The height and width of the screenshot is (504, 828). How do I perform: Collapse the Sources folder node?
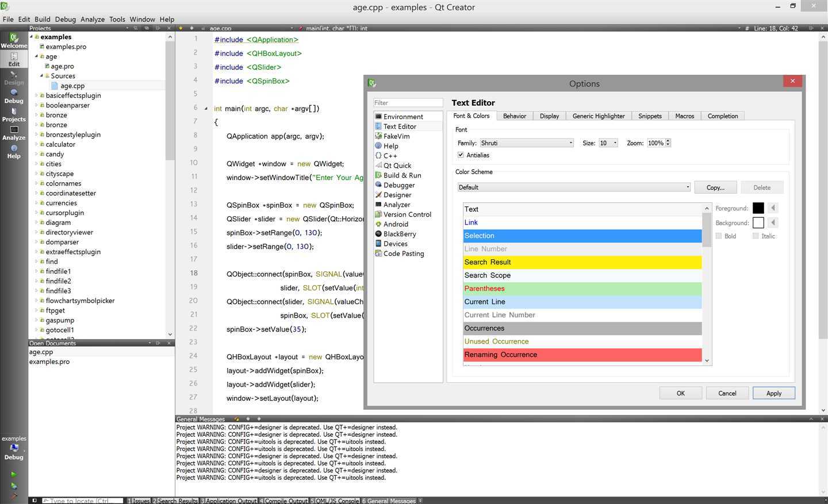41,76
